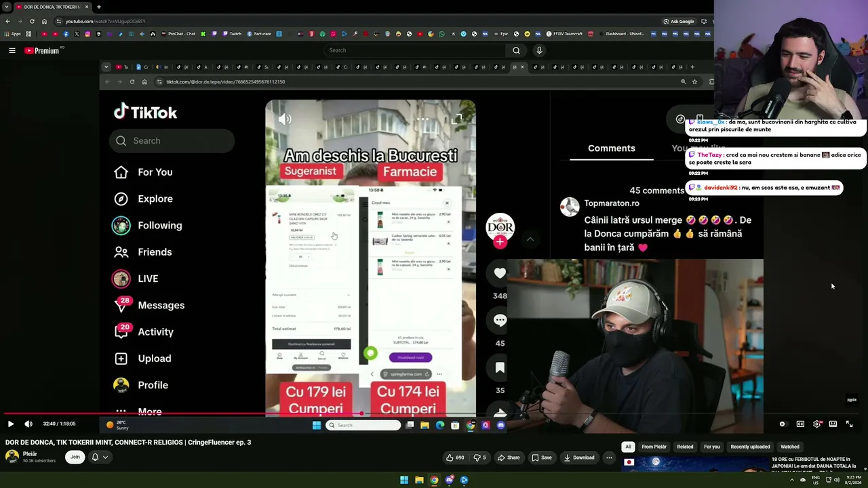
Task: Go to YouTube Premium home logo
Action: coord(43,50)
